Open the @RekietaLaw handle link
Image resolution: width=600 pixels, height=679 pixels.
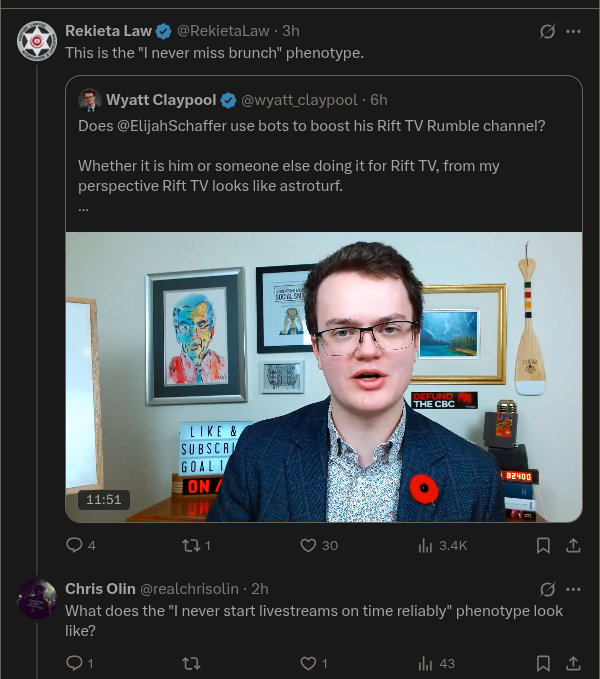click(223, 31)
